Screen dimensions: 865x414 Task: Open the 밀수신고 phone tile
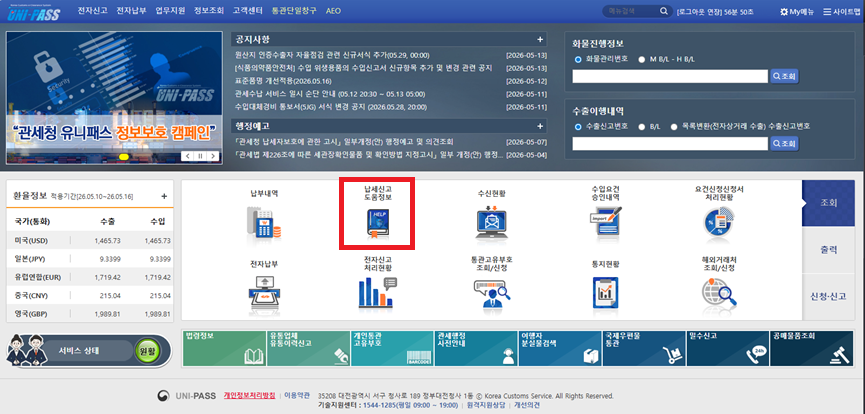(727, 348)
